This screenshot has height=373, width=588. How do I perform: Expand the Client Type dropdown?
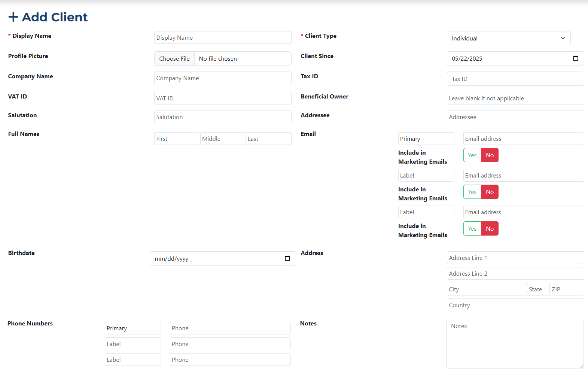pyautogui.click(x=509, y=38)
